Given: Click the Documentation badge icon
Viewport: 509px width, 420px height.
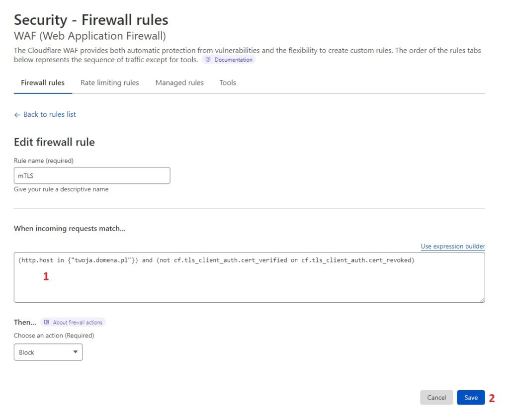Looking at the screenshot, I should [x=207, y=59].
